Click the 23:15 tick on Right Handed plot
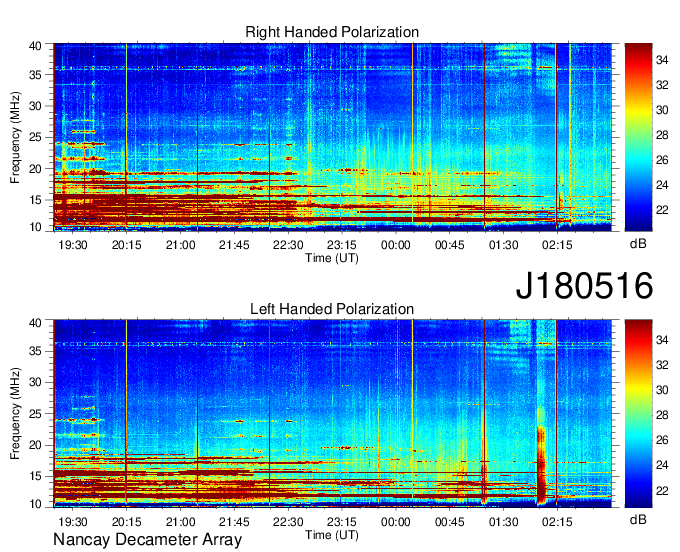This screenshot has width=680, height=552. click(342, 245)
